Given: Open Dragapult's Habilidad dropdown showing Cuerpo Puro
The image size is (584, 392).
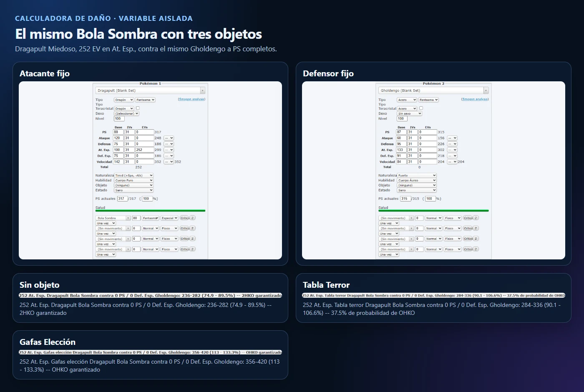Looking at the screenshot, I should click(x=134, y=181).
